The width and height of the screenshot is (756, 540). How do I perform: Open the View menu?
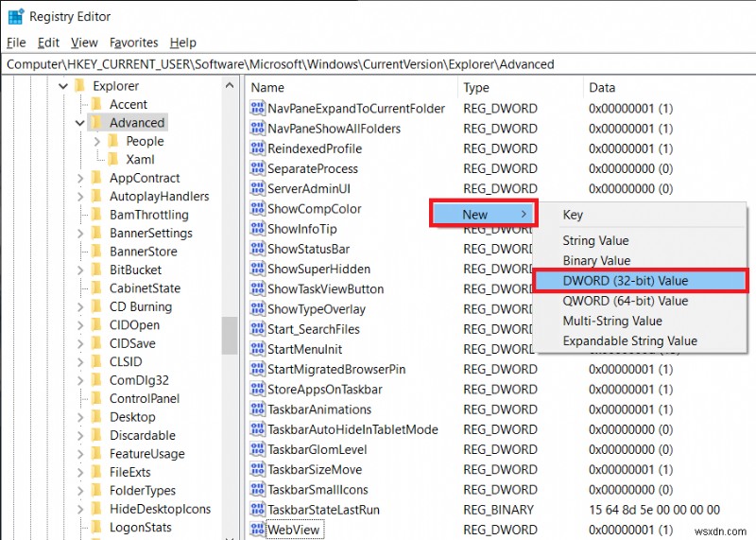[x=84, y=43]
